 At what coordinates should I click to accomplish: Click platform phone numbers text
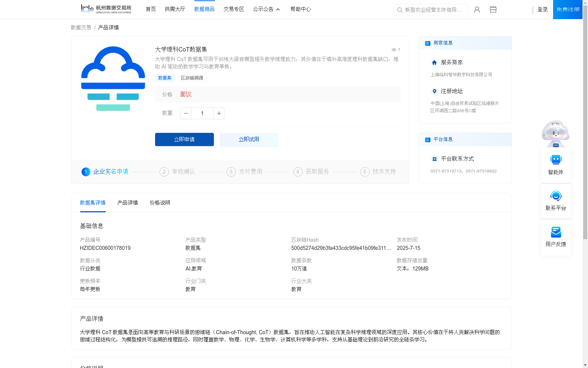pyautogui.click(x=463, y=171)
